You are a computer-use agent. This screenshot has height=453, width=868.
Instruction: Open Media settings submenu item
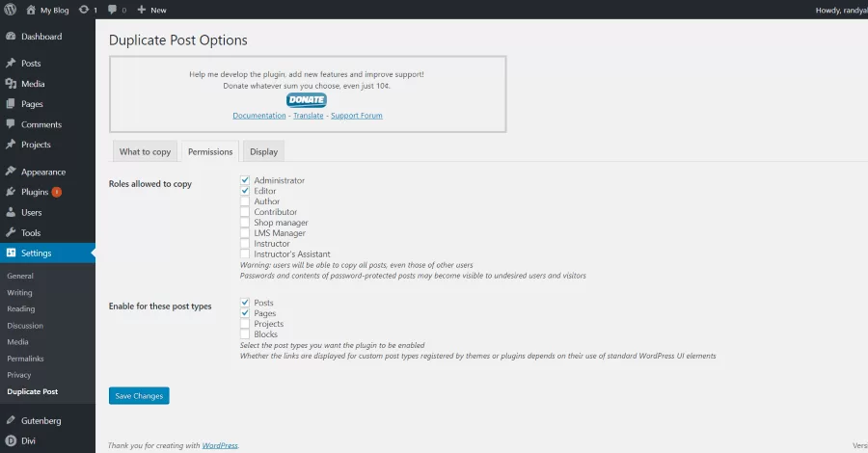point(17,342)
